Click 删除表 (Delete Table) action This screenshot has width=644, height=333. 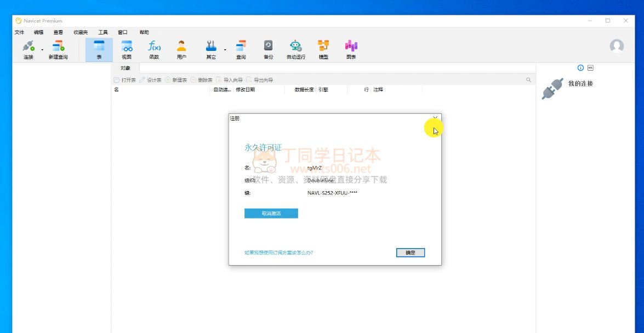pos(201,80)
